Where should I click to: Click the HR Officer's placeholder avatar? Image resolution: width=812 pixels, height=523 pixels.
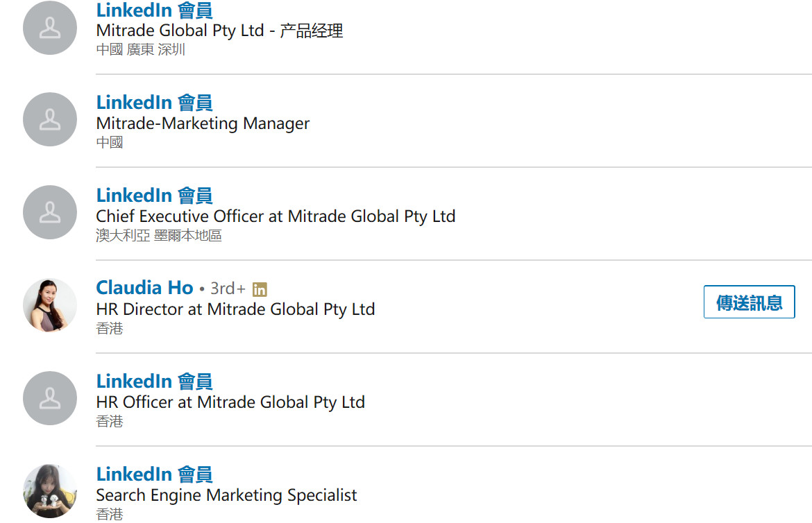50,398
